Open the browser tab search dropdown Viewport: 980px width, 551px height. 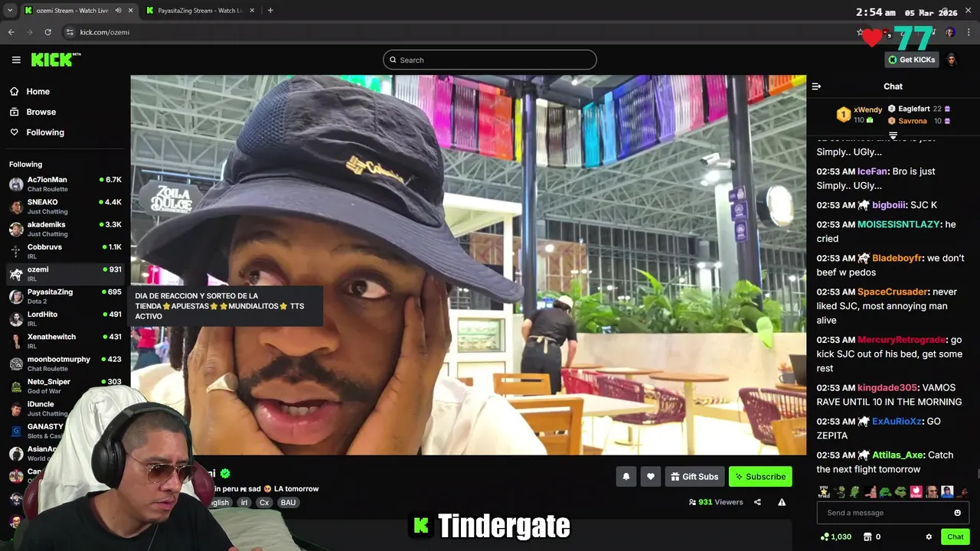(10, 11)
